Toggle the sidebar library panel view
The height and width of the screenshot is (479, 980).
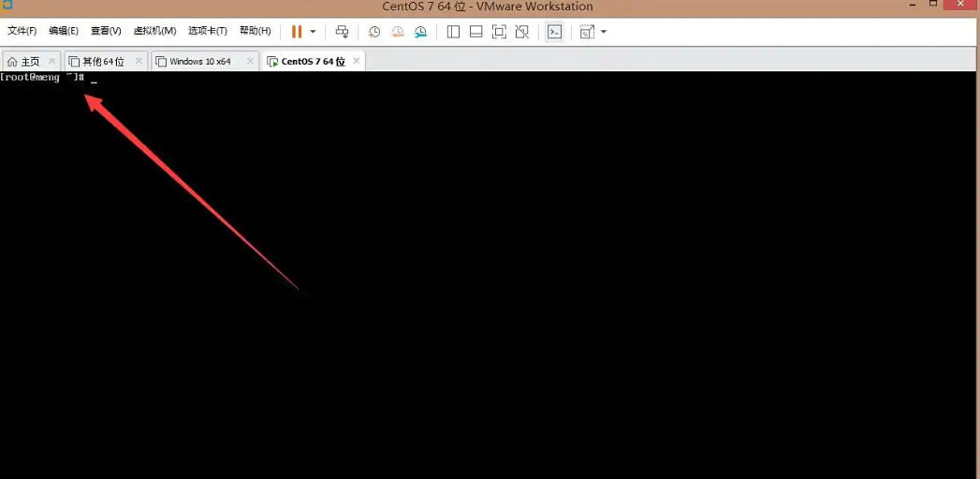click(x=453, y=32)
